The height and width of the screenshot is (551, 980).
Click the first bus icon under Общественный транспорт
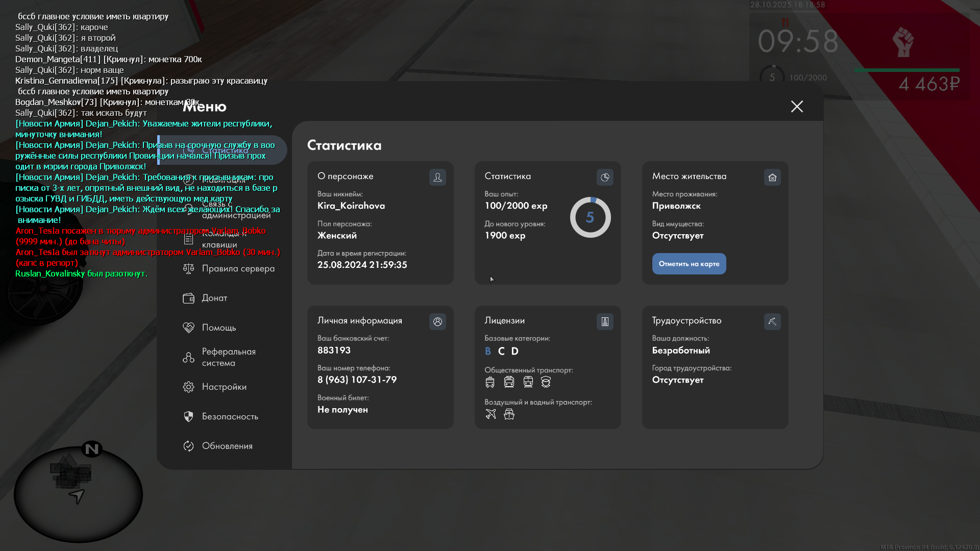pos(490,382)
